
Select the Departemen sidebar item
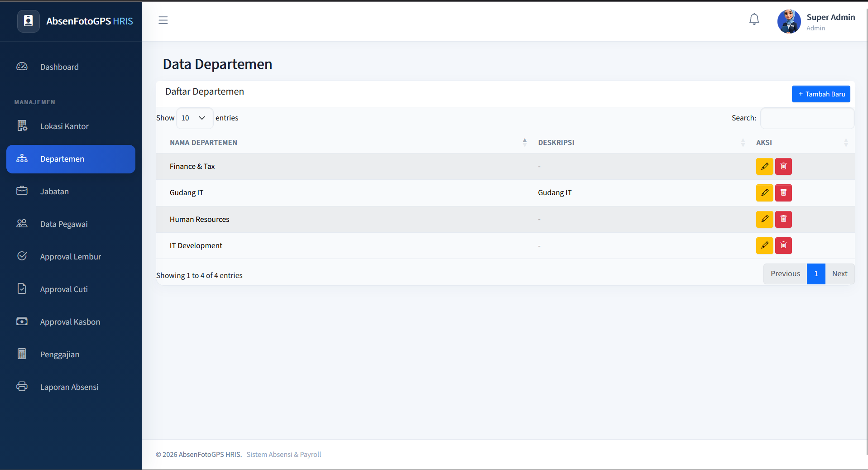(x=71, y=159)
